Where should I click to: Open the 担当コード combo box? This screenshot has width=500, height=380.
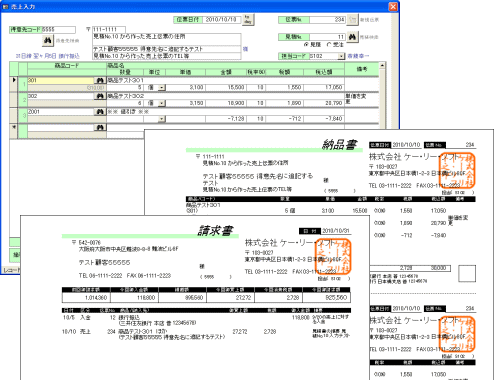click(341, 56)
